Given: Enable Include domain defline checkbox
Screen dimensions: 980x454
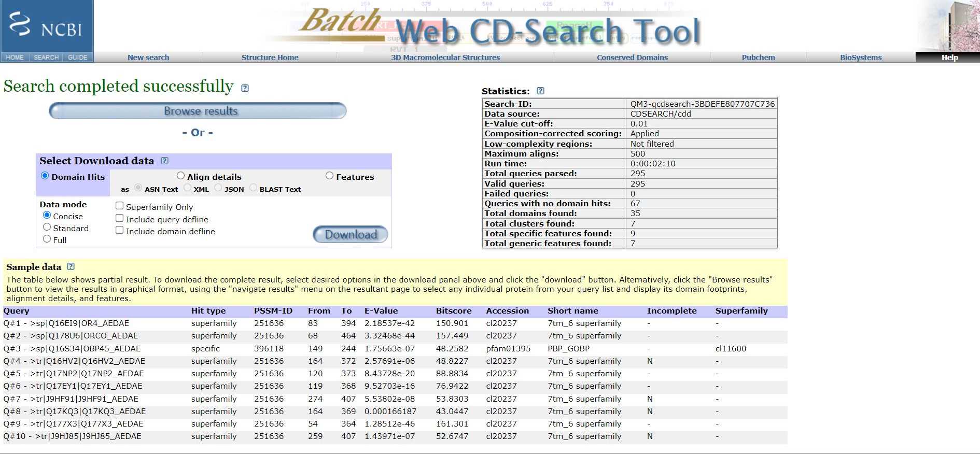Looking at the screenshot, I should click(119, 230).
